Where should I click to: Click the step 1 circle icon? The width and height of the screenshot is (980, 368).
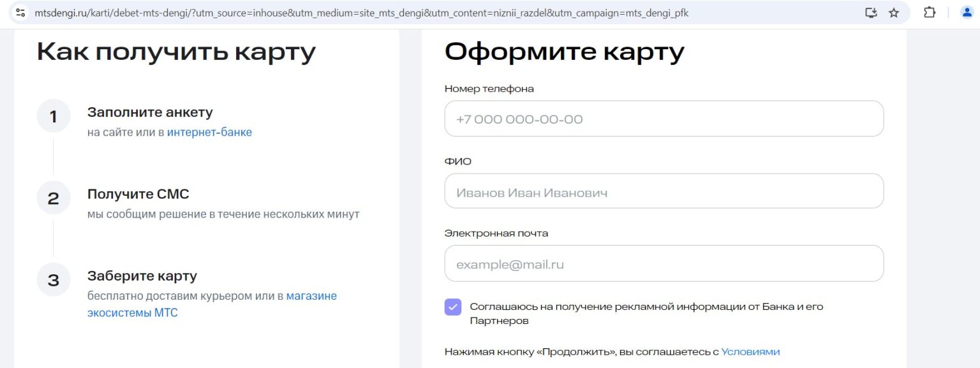54,117
